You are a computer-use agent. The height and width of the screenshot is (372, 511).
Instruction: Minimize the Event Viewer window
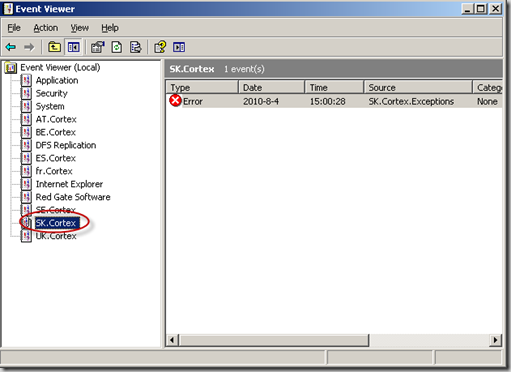coord(467,9)
